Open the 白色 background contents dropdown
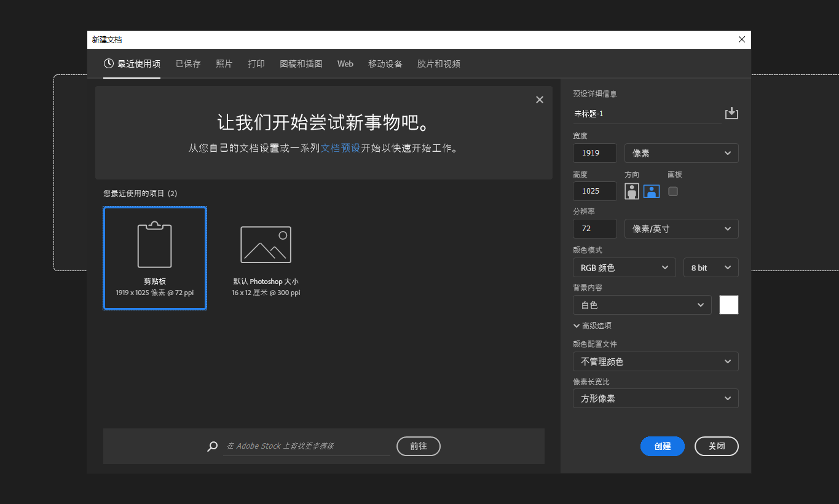Viewport: 839px width, 504px height. pyautogui.click(x=642, y=305)
